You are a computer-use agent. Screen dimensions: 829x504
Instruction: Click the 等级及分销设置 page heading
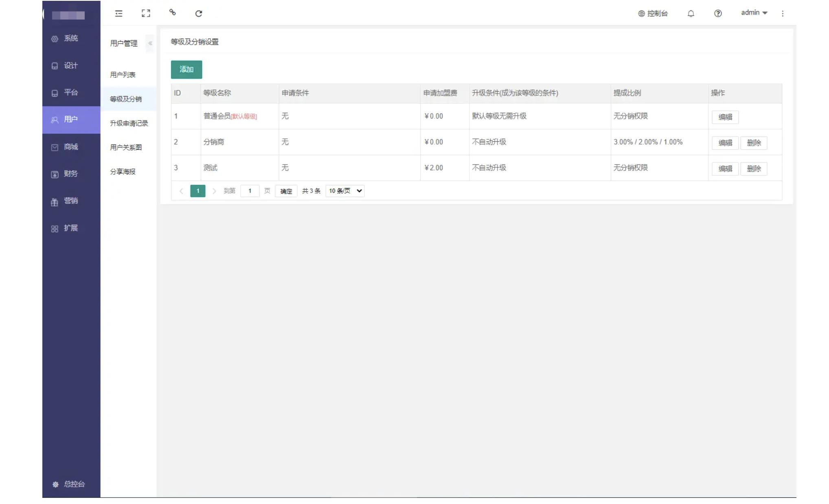195,42
